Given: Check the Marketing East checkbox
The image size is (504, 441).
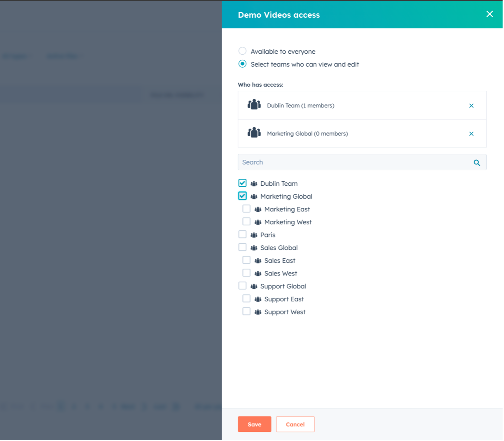Looking at the screenshot, I should pos(247,209).
